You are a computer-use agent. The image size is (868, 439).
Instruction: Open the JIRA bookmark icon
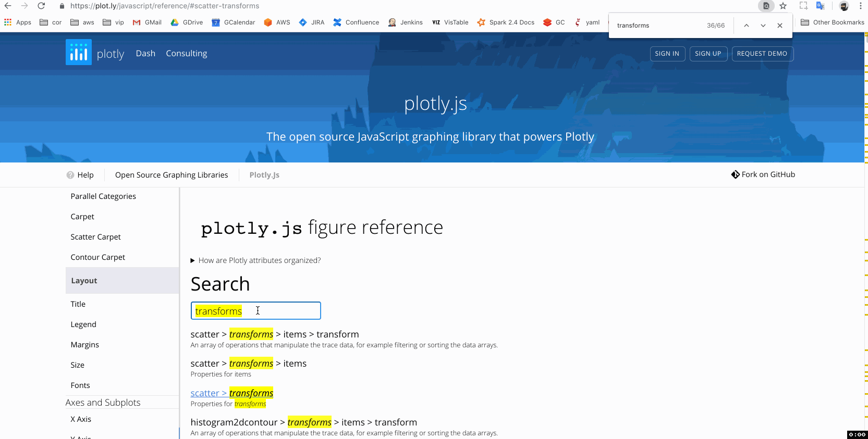(x=302, y=22)
